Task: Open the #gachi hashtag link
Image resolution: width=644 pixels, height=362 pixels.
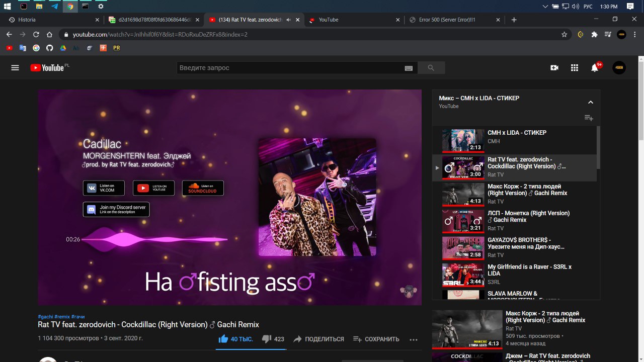Action: pyautogui.click(x=45, y=317)
